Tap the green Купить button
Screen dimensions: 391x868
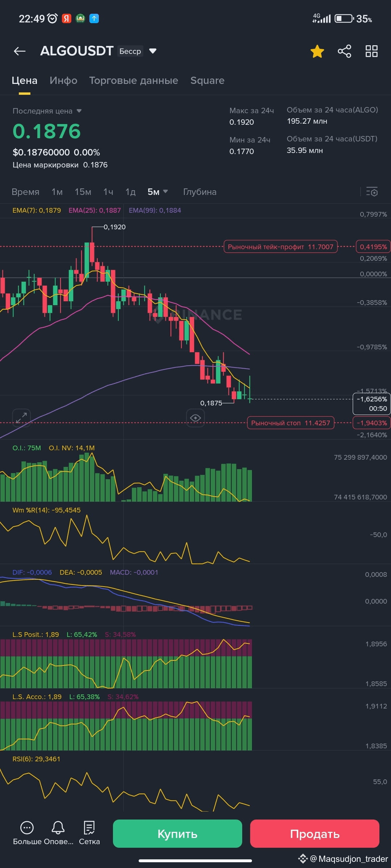pyautogui.click(x=177, y=834)
